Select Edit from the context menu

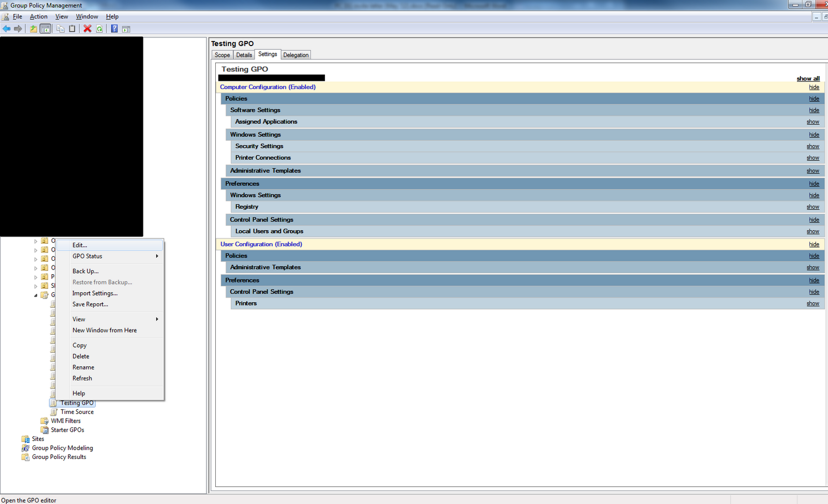point(79,245)
